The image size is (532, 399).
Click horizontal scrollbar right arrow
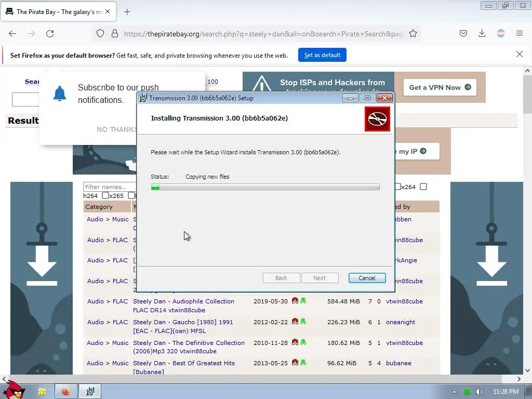coord(519,379)
